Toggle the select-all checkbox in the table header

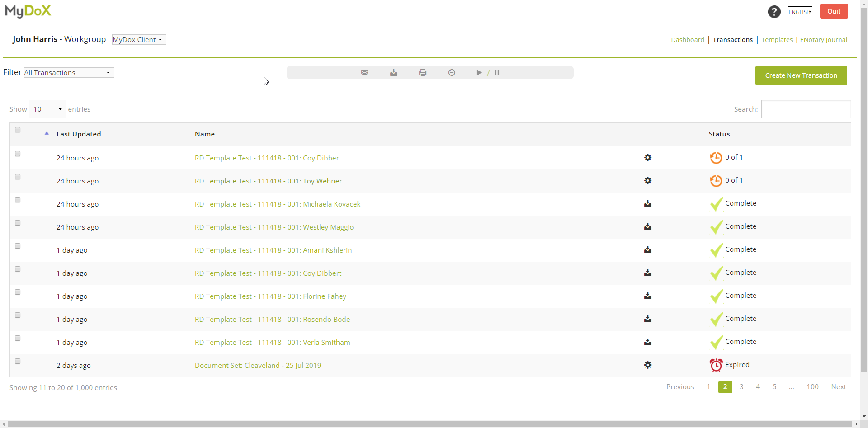(x=18, y=130)
